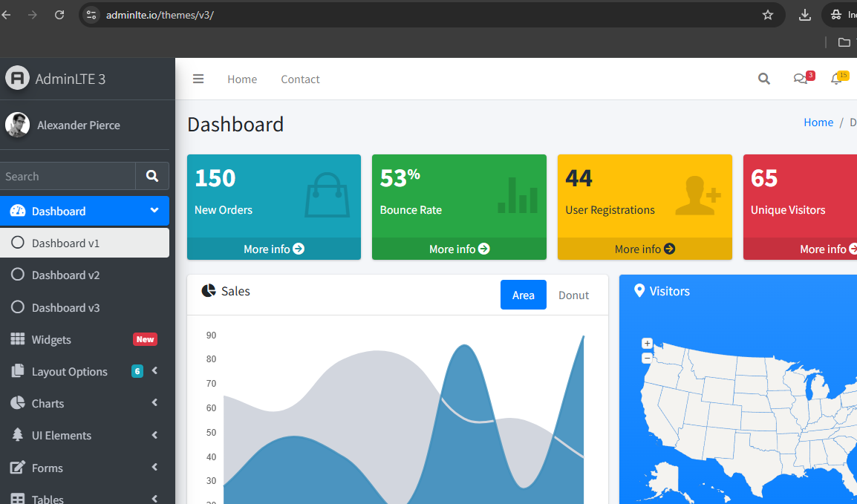Click the hamburger sidebar toggle icon
857x504 pixels.
(x=198, y=79)
